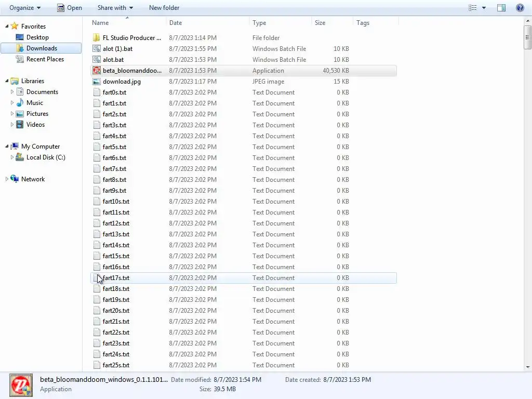Open the Help icon
Image resolution: width=532 pixels, height=399 pixels.
[520, 7]
